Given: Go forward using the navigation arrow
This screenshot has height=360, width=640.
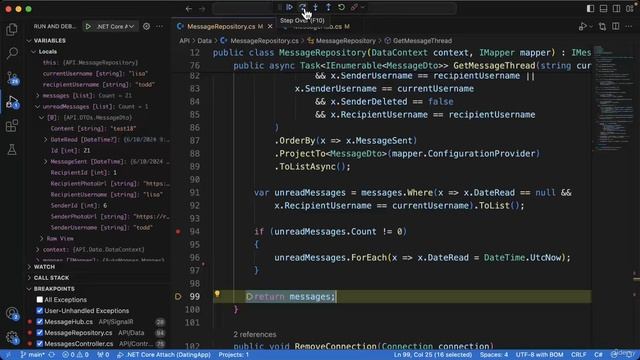Looking at the screenshot, I should (202, 8).
